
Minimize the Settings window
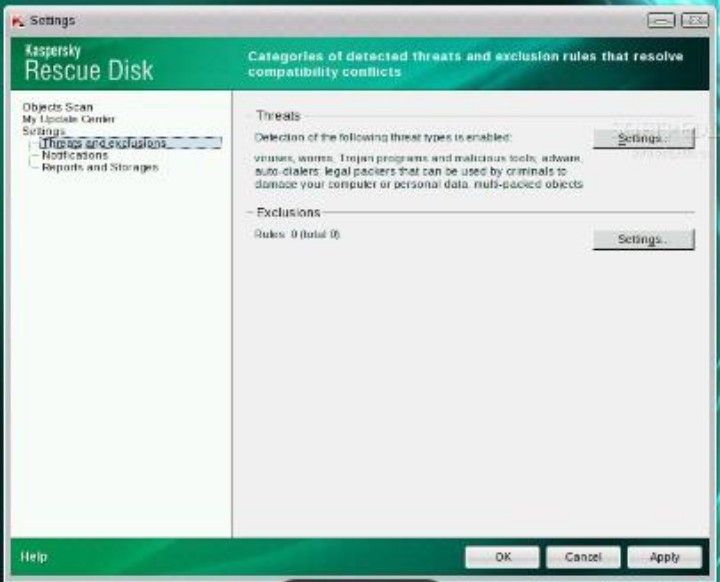[x=661, y=20]
